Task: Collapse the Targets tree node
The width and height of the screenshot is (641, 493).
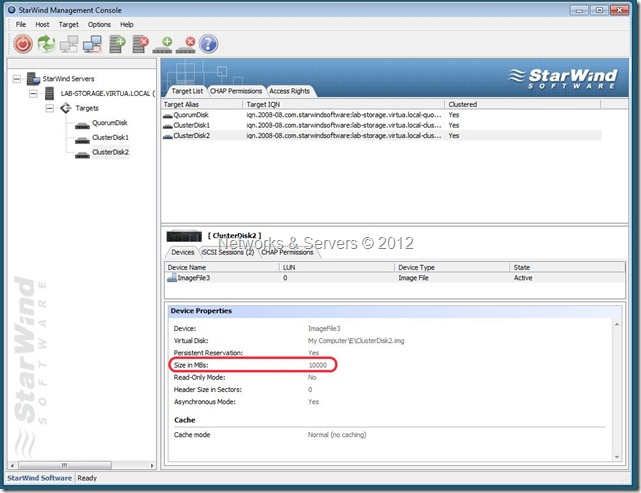Action: click(49, 108)
